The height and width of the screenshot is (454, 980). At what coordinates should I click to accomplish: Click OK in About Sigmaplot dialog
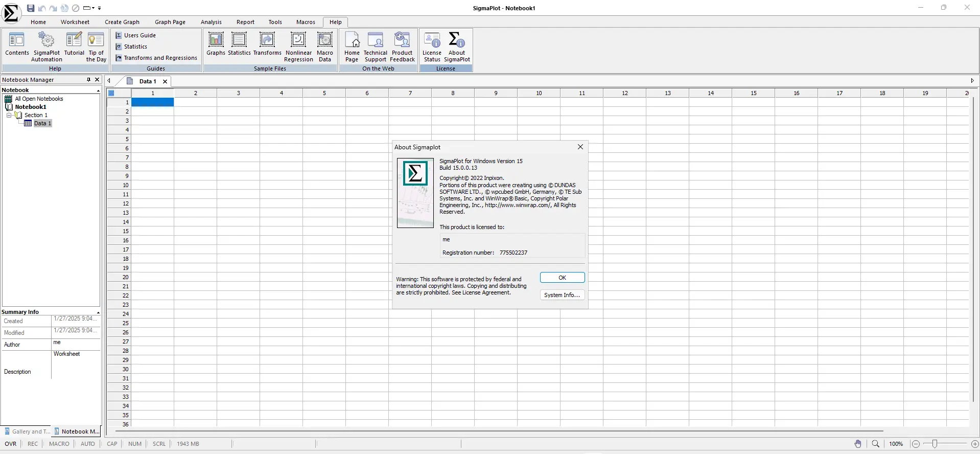point(562,278)
